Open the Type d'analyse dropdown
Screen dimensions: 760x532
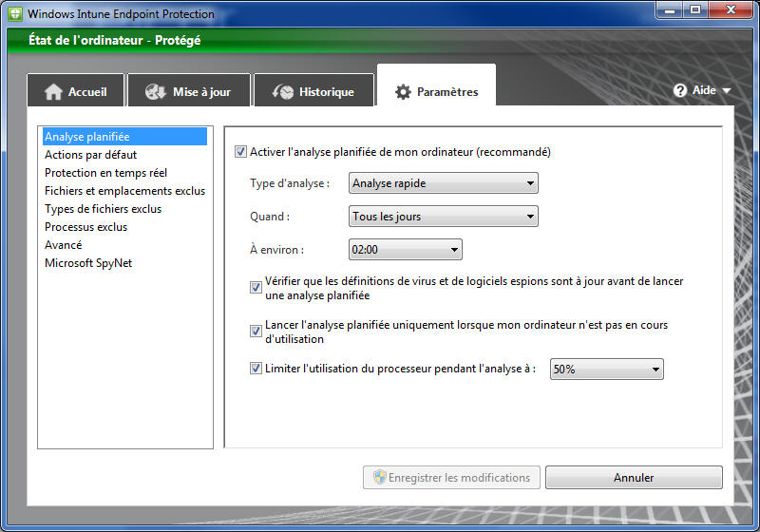click(443, 183)
